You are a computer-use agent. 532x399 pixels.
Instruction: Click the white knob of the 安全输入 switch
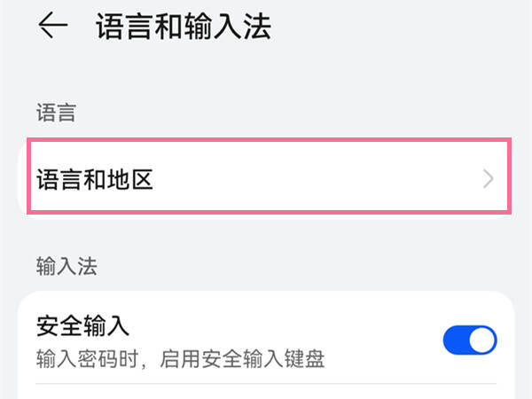point(482,340)
